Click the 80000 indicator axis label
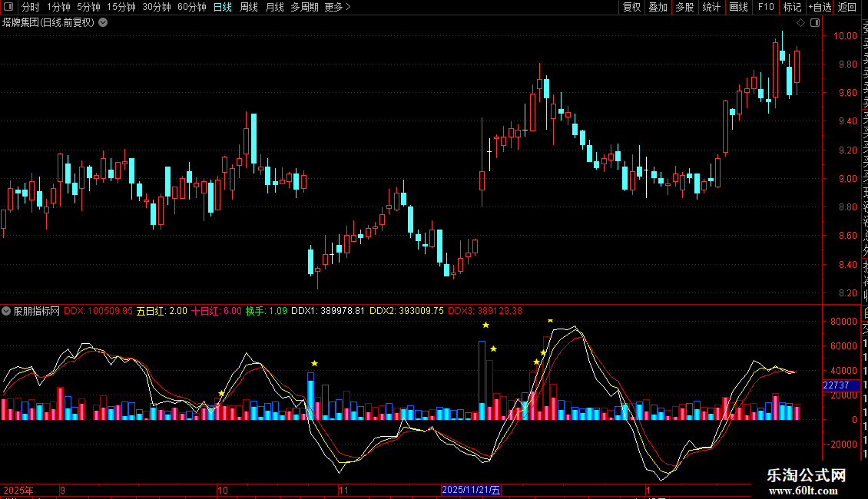Image resolution: width=868 pixels, height=499 pixels. (x=843, y=322)
